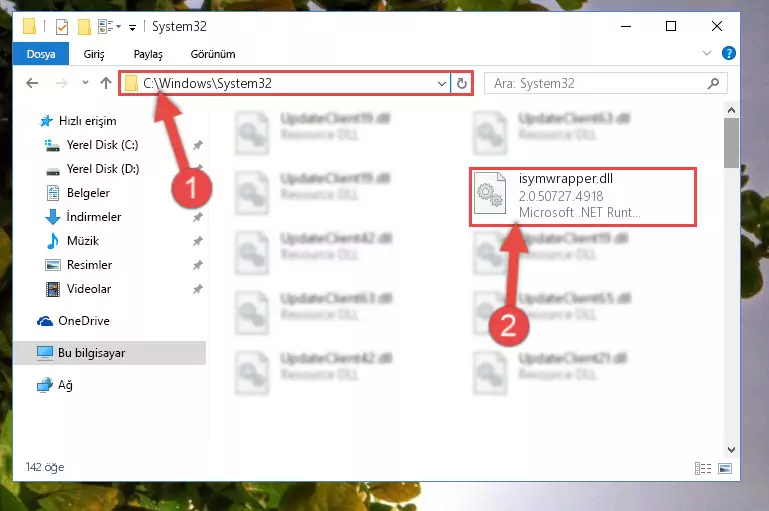This screenshot has width=769, height=511.
Task: Click the gear icon of isymwrapper.dll
Action: click(x=490, y=193)
